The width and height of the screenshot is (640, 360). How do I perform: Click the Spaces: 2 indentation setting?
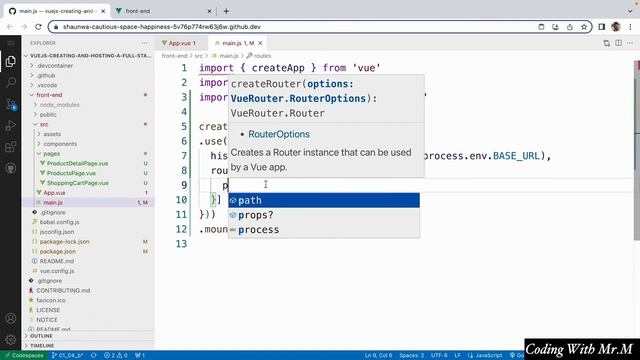(411, 356)
